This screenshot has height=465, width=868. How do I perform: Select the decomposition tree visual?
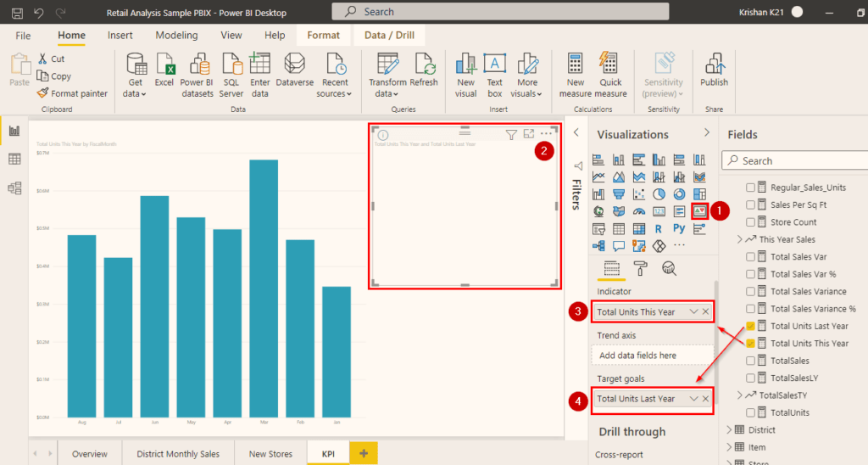(598, 245)
